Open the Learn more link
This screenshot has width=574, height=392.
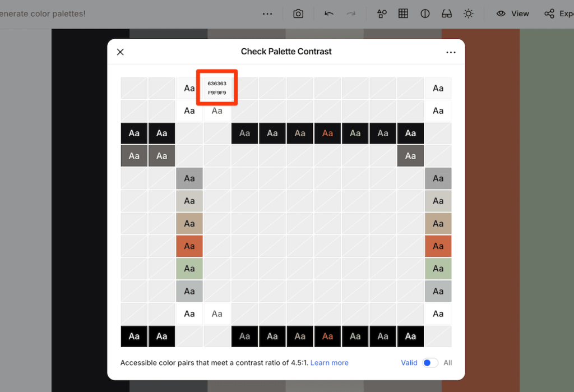coord(330,363)
